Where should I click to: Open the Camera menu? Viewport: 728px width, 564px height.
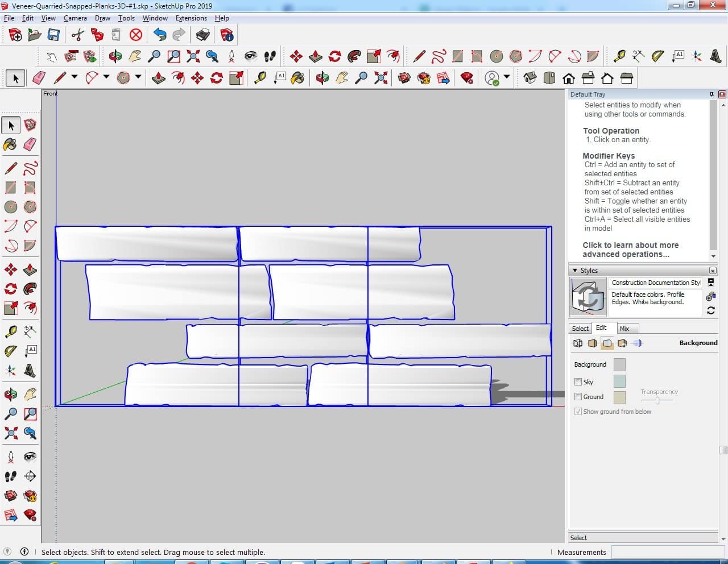click(x=75, y=18)
